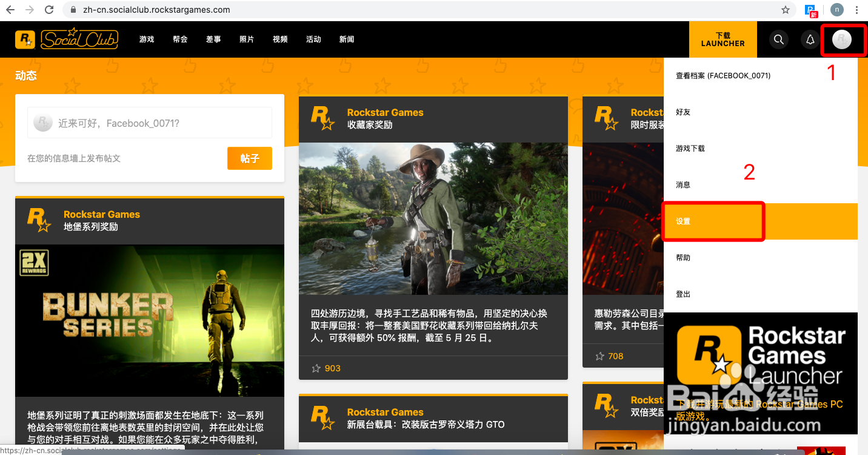
Task: Click the 地堡系列奖励 card title
Action: coord(91,227)
